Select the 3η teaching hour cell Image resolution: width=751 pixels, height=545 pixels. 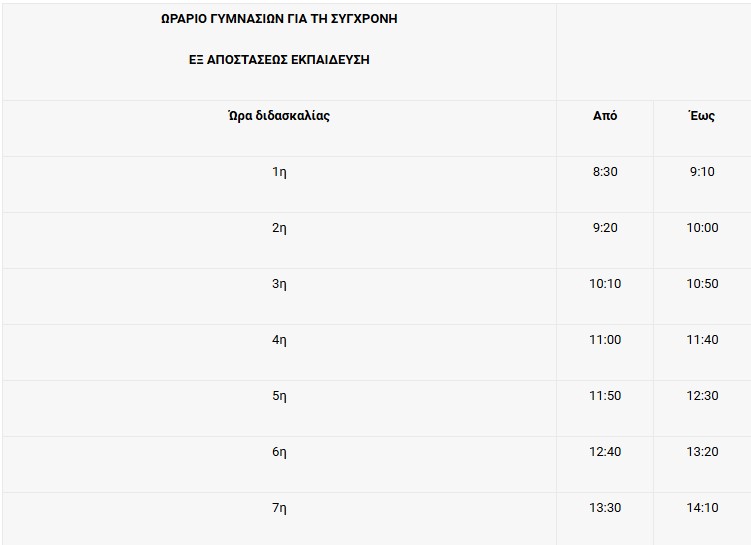(279, 284)
